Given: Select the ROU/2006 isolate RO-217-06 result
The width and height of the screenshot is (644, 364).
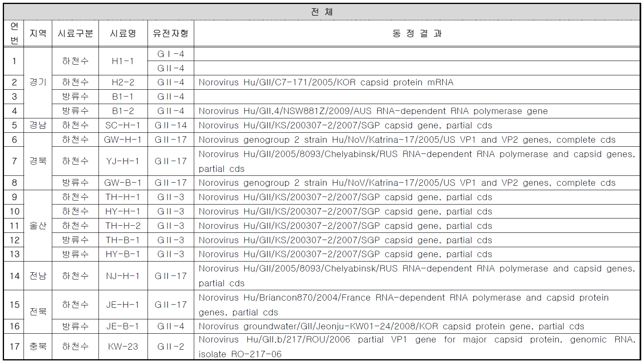Looking at the screenshot, I should [417, 346].
